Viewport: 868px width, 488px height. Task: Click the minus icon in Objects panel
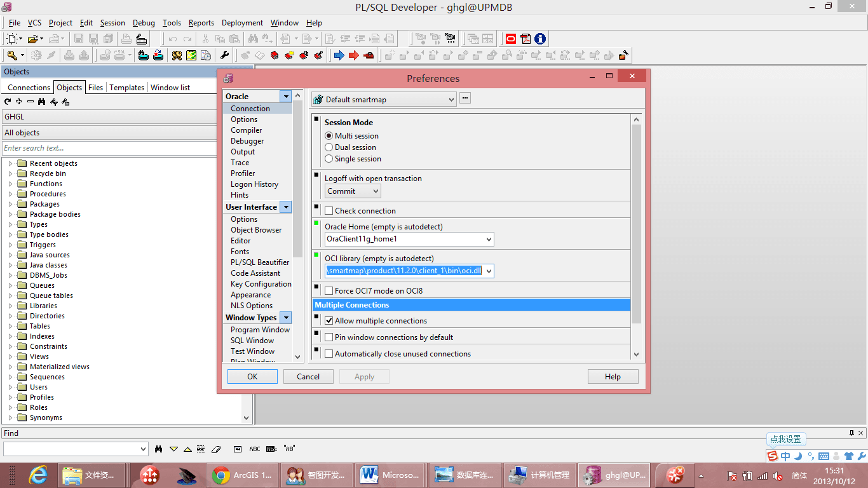pos(30,102)
